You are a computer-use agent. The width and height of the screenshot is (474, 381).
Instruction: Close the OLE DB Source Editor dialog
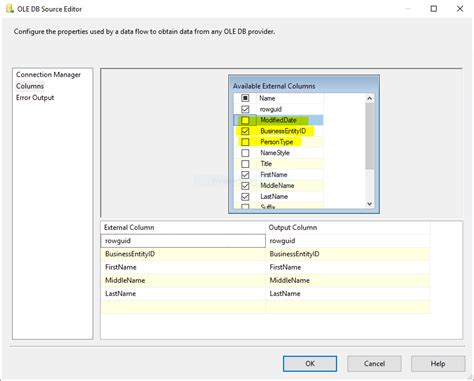click(460, 9)
